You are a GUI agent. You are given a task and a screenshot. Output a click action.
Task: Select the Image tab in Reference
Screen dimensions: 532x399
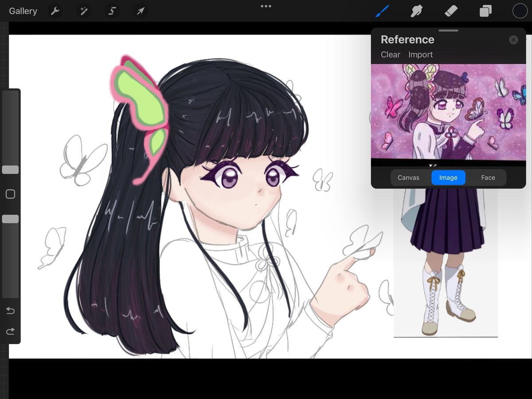[448, 177]
